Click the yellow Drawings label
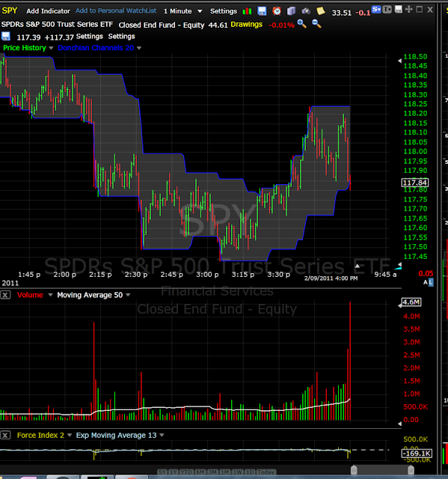This screenshot has width=448, height=479. point(247,25)
